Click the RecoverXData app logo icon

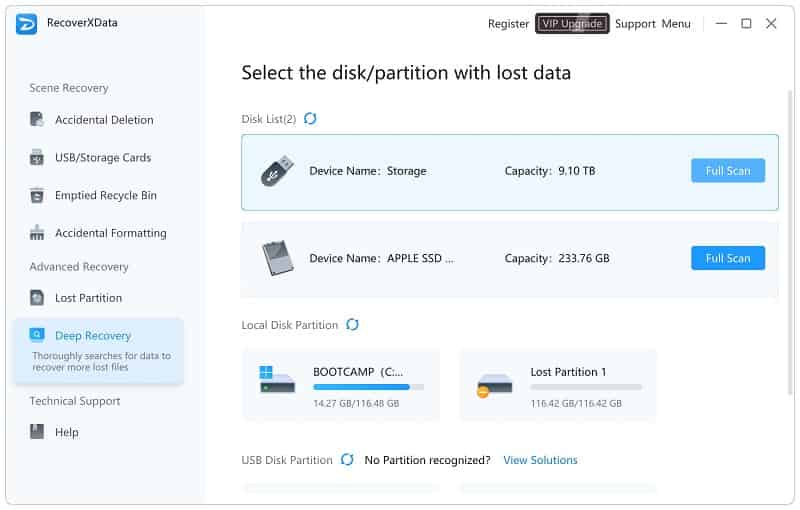[x=27, y=24]
